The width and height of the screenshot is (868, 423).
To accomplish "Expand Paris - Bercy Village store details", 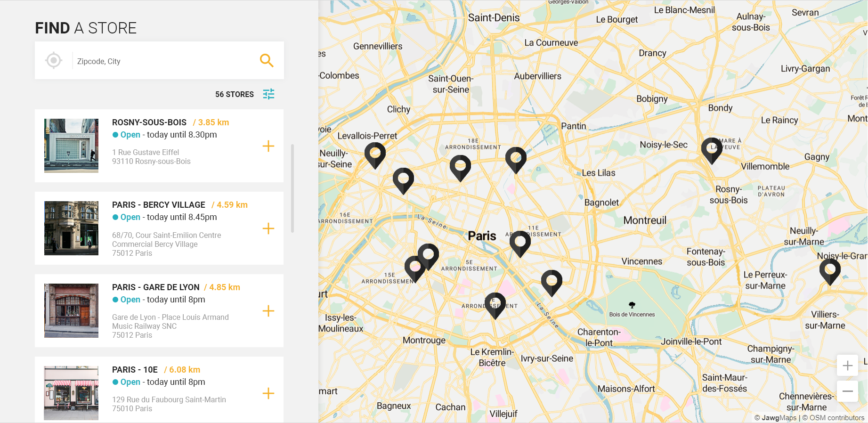I will pyautogui.click(x=268, y=228).
